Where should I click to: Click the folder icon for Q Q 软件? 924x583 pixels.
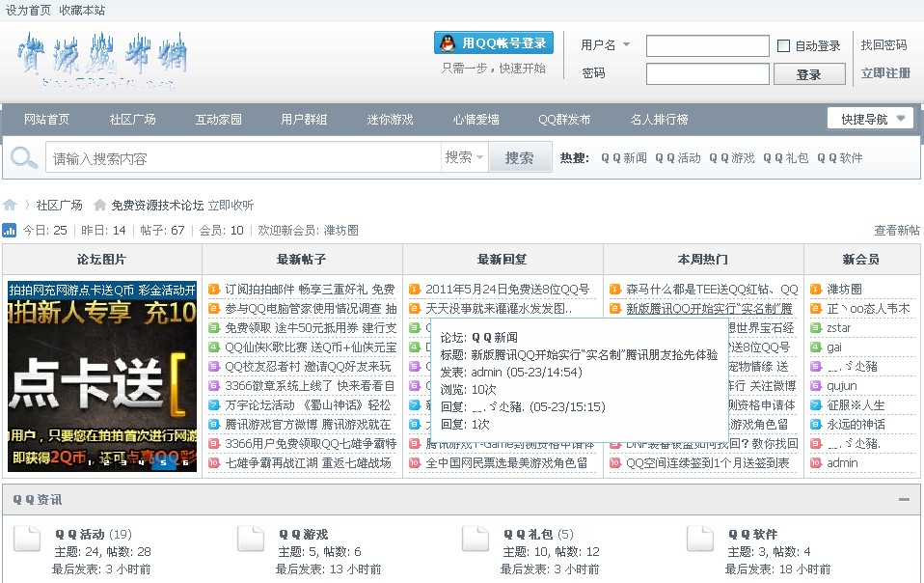700,538
